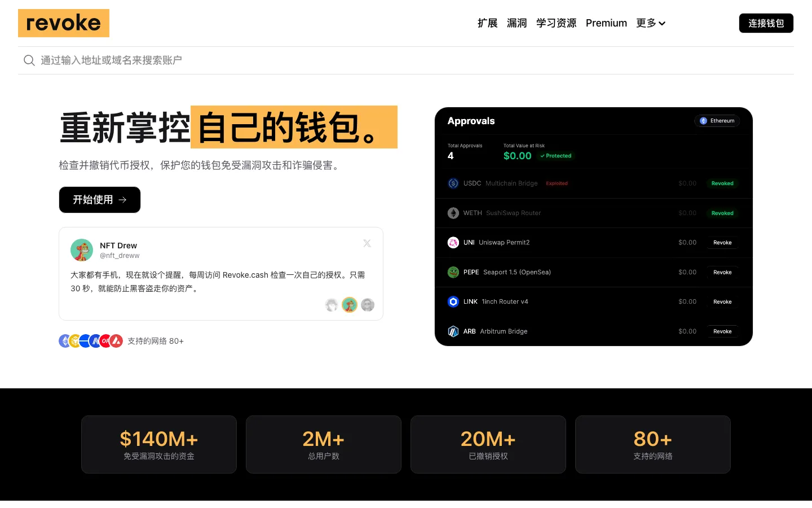Screen dimensions: 812x508
Task: Click the address or domain search field
Action: point(406,60)
